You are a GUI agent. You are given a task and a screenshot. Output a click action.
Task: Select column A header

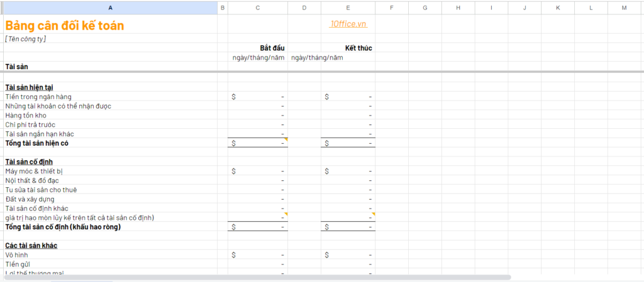click(x=111, y=8)
